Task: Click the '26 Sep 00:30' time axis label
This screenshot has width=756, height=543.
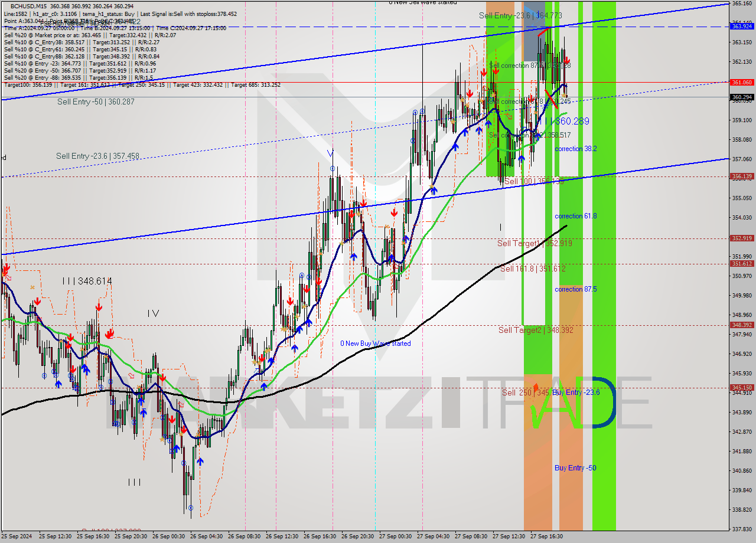Action: 168,537
